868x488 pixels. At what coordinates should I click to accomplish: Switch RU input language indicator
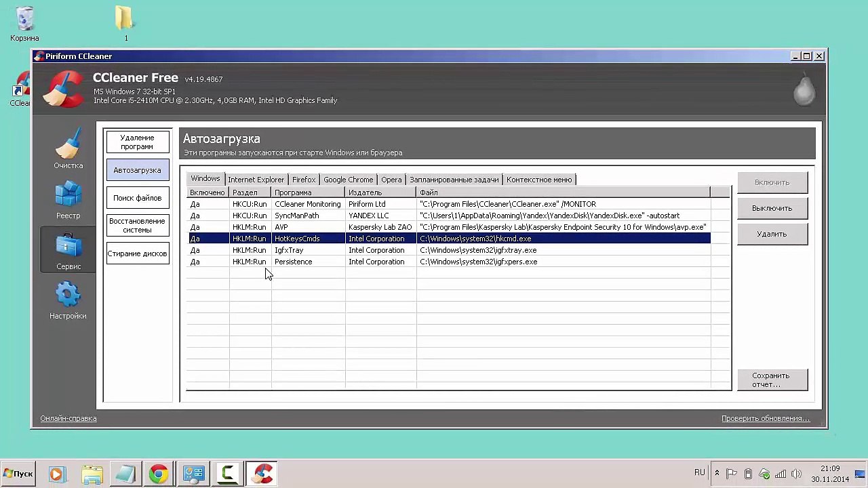[700, 473]
